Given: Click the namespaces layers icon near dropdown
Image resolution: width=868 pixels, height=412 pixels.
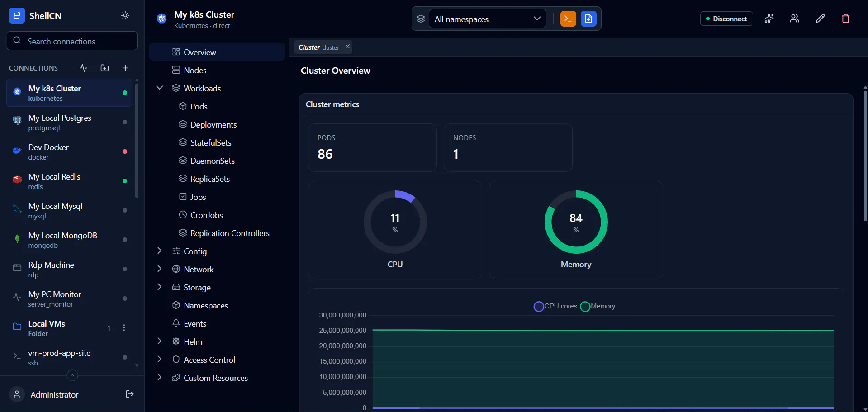Looking at the screenshot, I should coord(421,19).
